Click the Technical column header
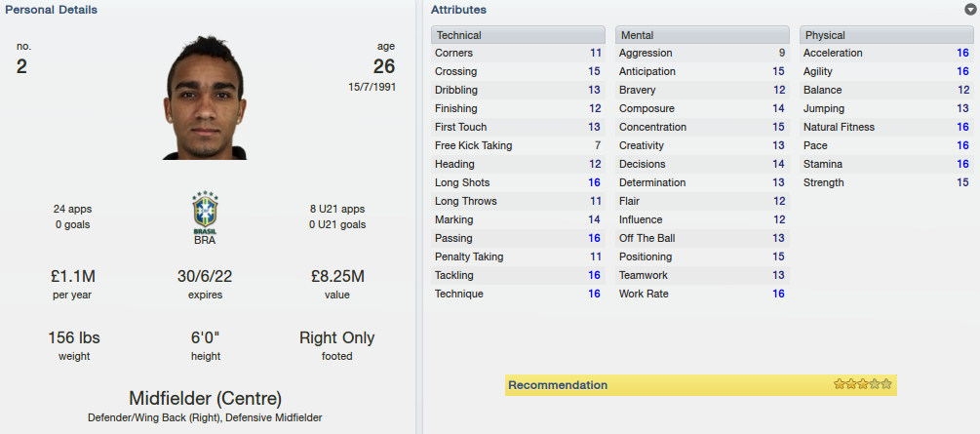The width and height of the screenshot is (980, 434). 518,35
